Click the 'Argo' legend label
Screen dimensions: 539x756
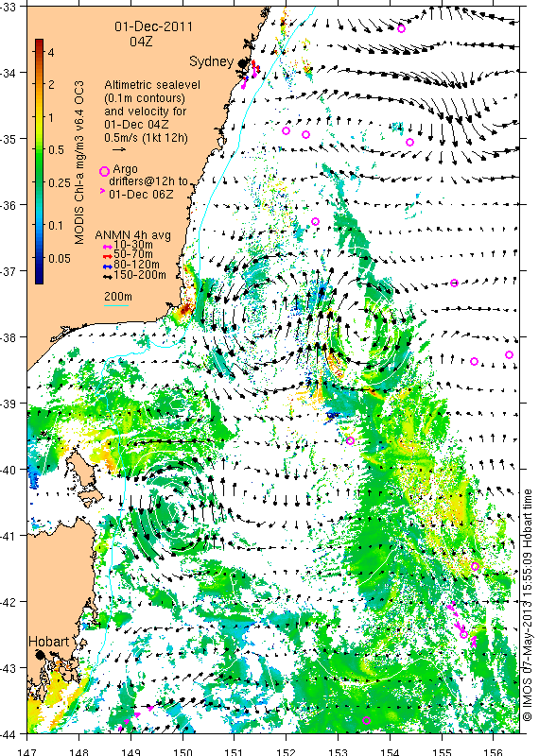[x=125, y=169]
